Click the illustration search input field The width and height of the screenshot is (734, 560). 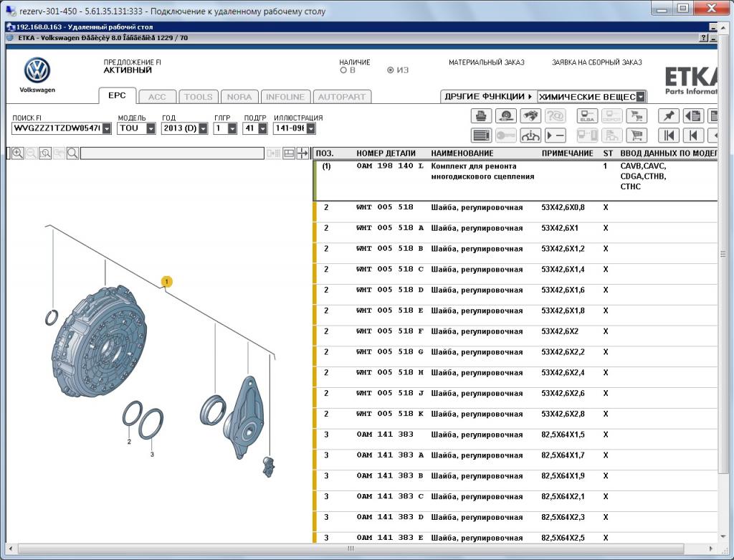(172, 153)
